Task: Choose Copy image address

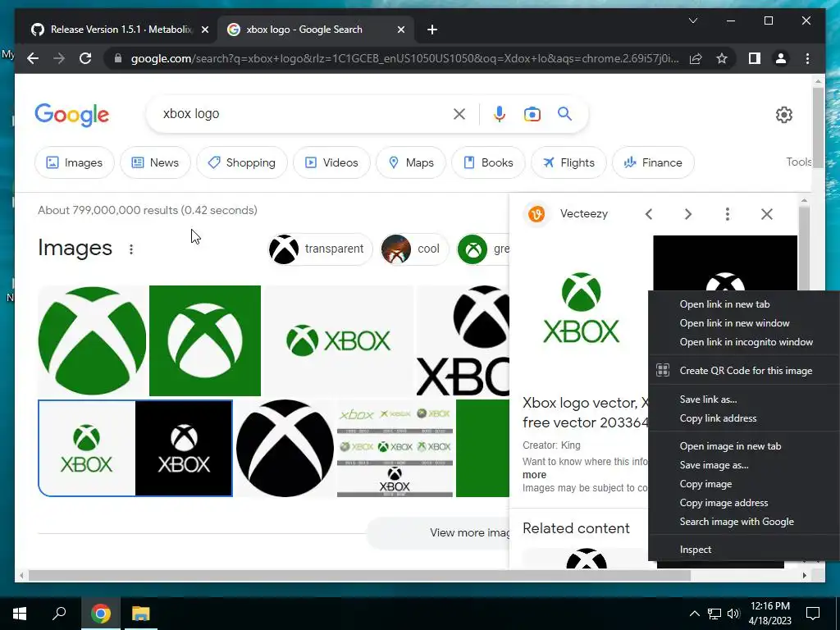Action: point(724,503)
